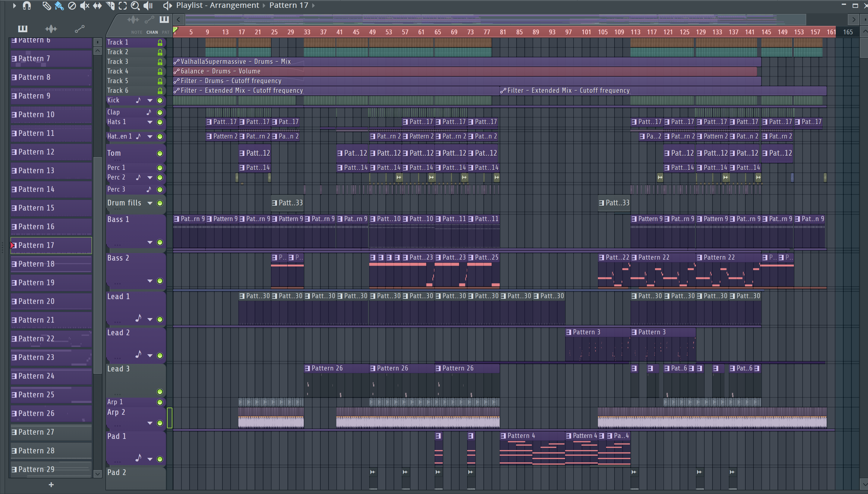Click the note icon on Lead 1 track
Screen dimensions: 868x494
(x=138, y=318)
